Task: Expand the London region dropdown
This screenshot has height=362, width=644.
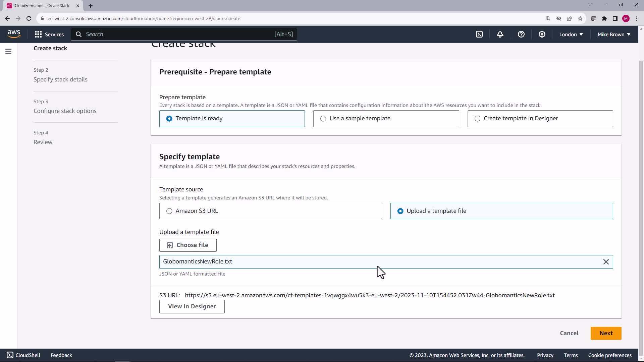Action: tap(571, 34)
